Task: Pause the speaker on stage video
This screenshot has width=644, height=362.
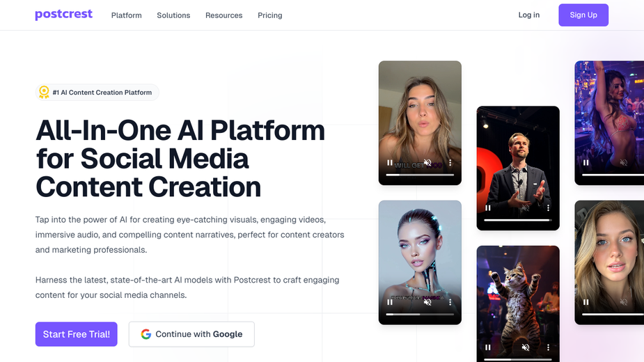Action: (x=487, y=208)
